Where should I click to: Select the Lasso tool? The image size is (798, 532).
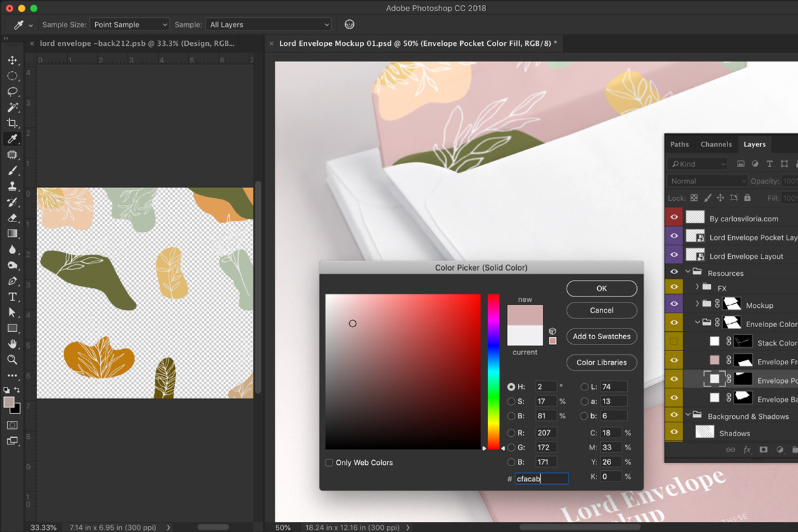pyautogui.click(x=12, y=92)
